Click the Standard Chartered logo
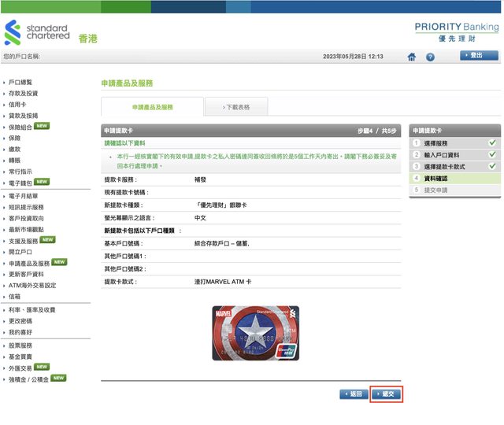504x425 pixels. click(38, 33)
